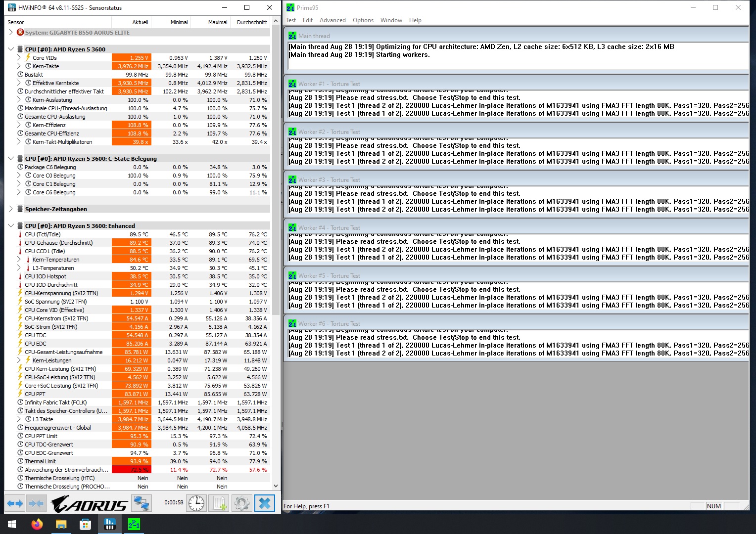This screenshot has width=756, height=534.
Task: Click the Minimal column header
Action: coord(171,22)
